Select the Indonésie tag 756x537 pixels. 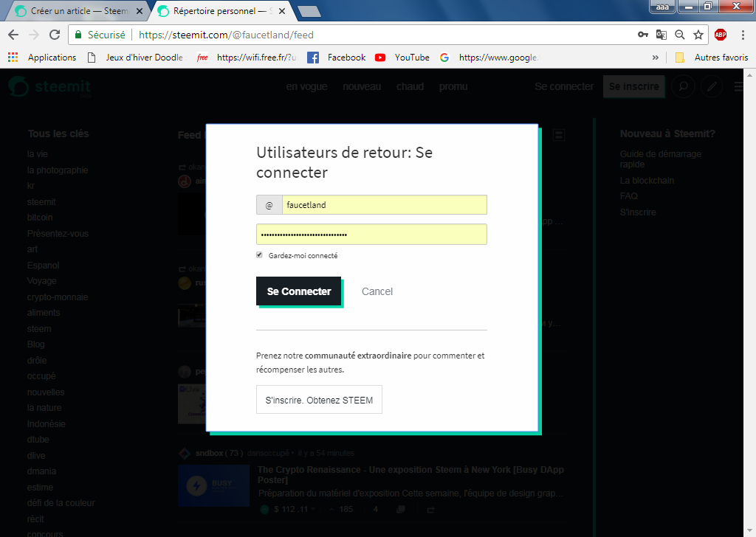tap(46, 424)
